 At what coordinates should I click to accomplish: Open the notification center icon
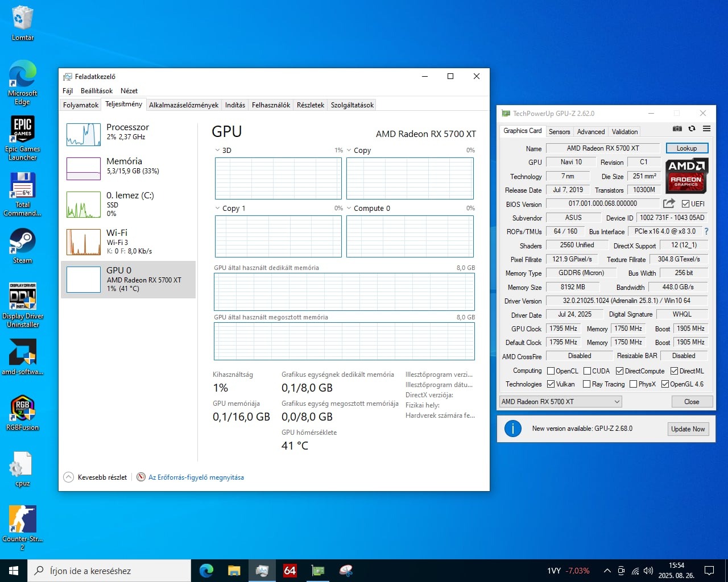[x=709, y=571]
